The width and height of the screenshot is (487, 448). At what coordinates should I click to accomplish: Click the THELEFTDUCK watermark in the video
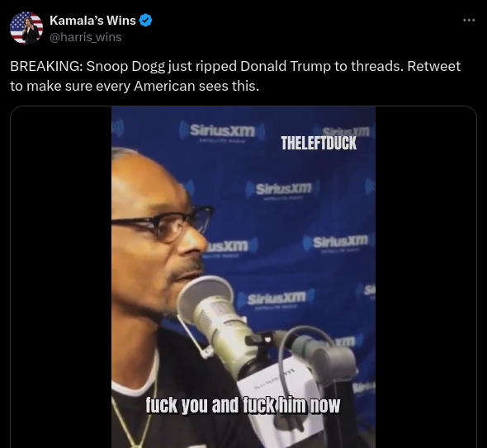click(319, 143)
